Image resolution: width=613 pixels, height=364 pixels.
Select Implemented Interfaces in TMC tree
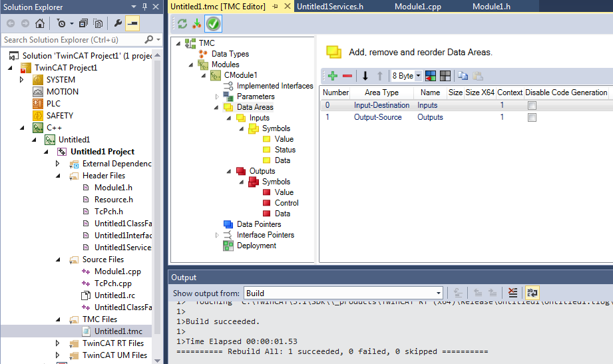click(x=275, y=86)
